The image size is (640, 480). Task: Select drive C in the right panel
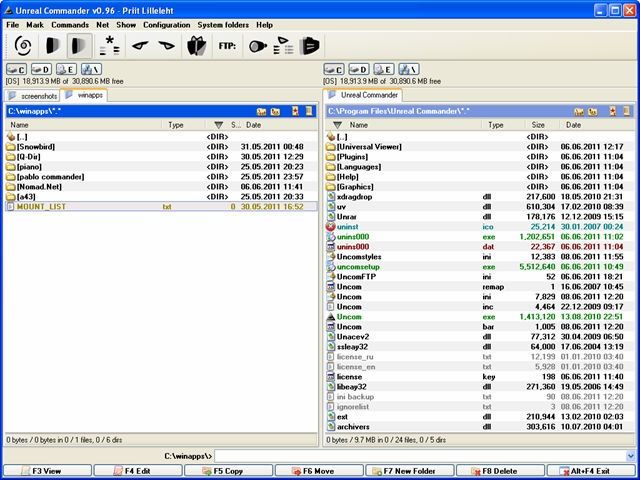coord(334,69)
